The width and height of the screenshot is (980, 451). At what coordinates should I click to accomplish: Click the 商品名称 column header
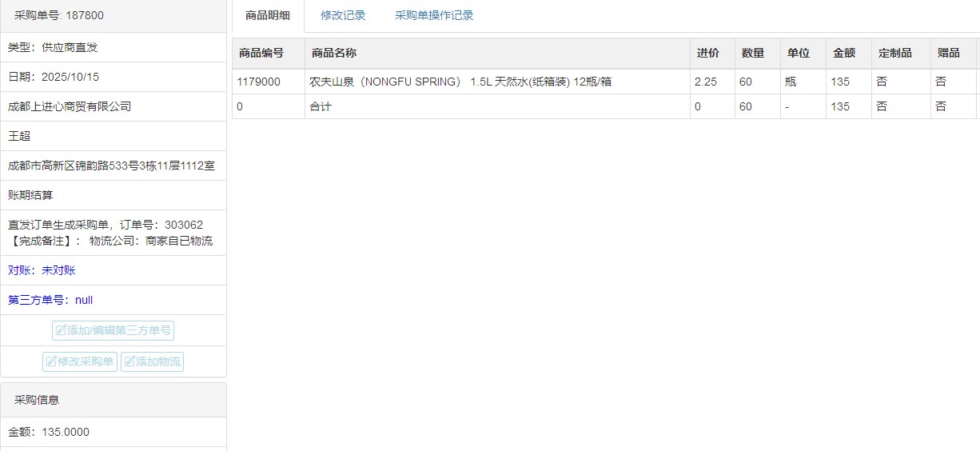click(334, 53)
